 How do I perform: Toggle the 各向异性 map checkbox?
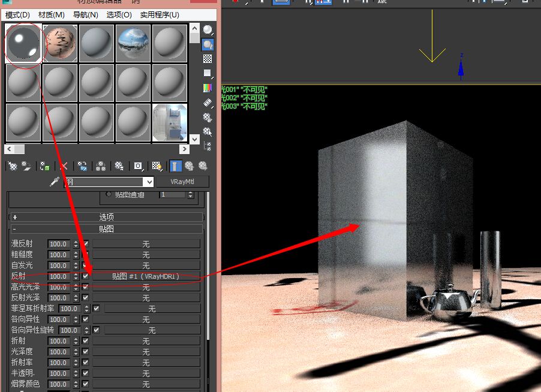click(85, 319)
